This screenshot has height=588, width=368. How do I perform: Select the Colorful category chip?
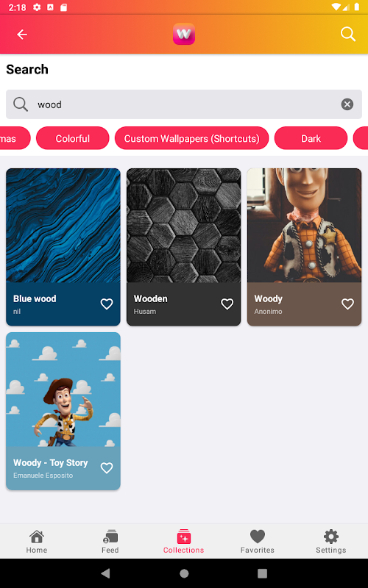(72, 138)
